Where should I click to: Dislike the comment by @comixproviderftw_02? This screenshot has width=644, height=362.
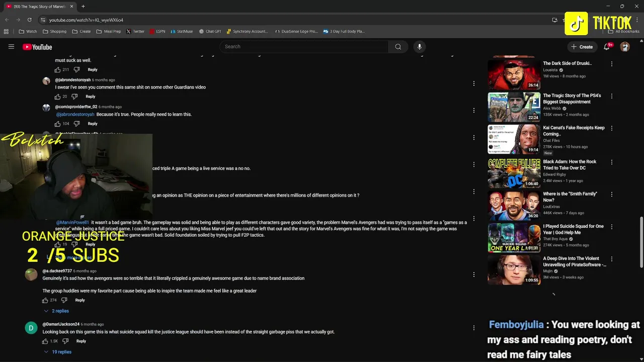pos(76,124)
